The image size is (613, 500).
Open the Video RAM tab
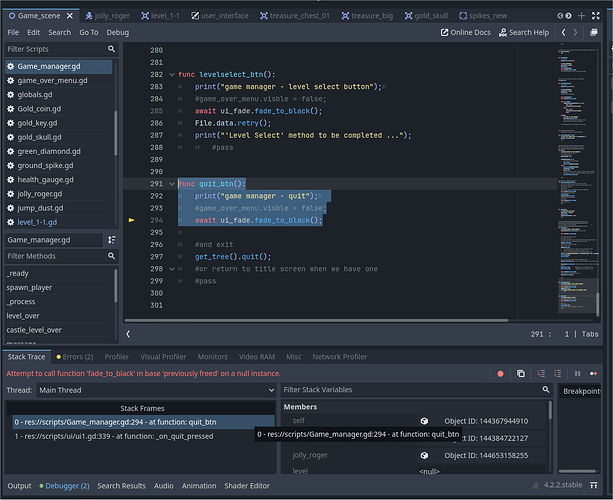pyautogui.click(x=257, y=357)
